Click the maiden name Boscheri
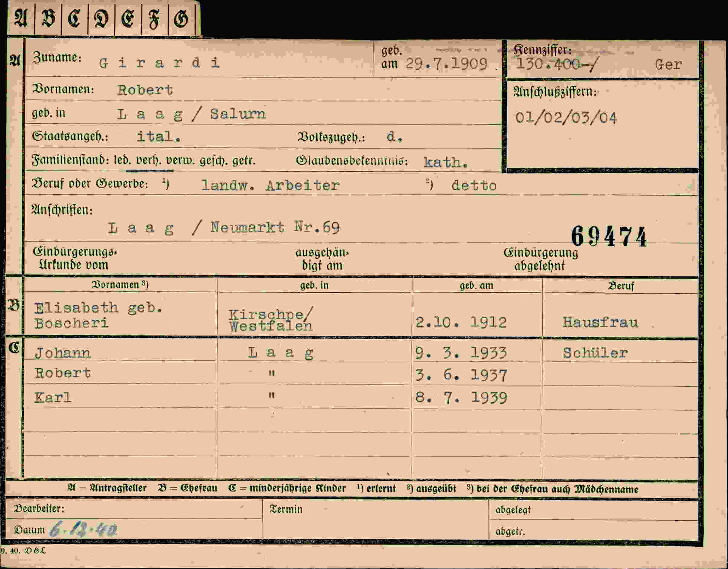728x569 pixels. click(x=71, y=323)
